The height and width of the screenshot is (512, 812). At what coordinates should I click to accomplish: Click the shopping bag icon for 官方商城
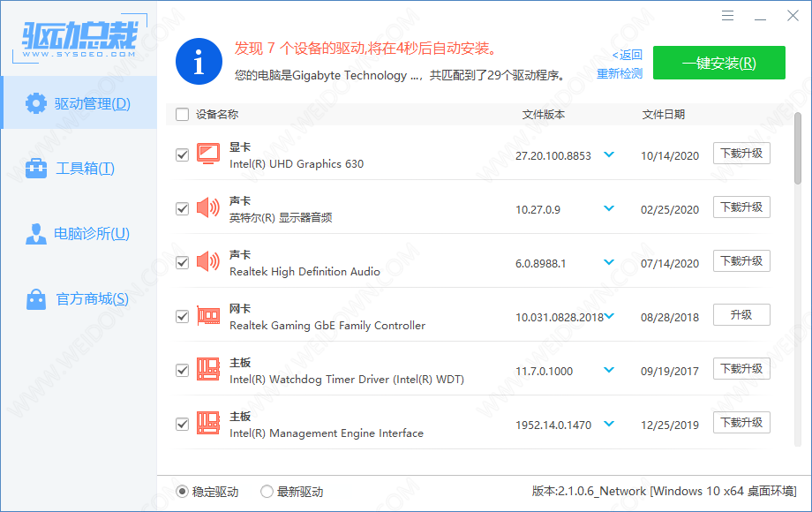coord(35,298)
